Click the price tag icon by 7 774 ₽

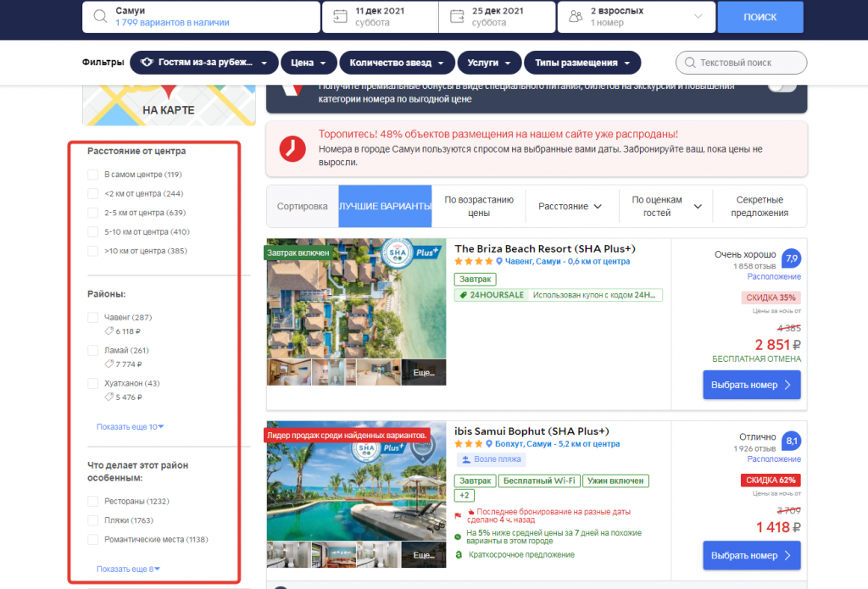[109, 364]
